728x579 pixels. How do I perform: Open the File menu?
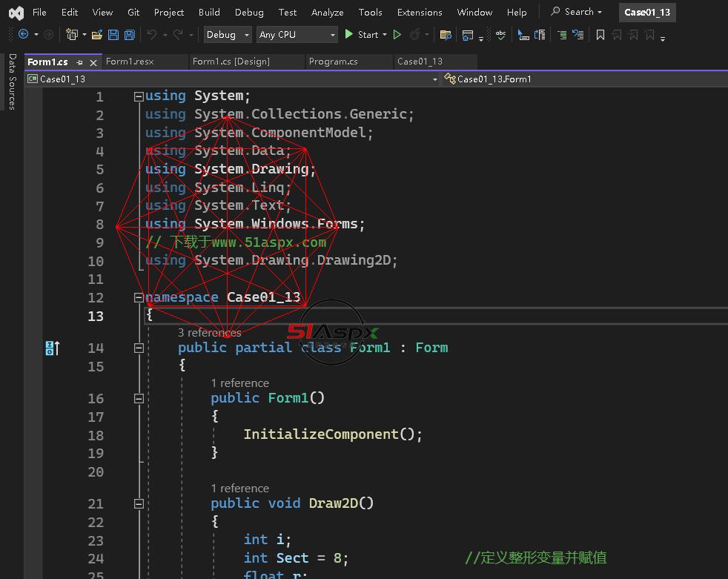[x=39, y=12]
